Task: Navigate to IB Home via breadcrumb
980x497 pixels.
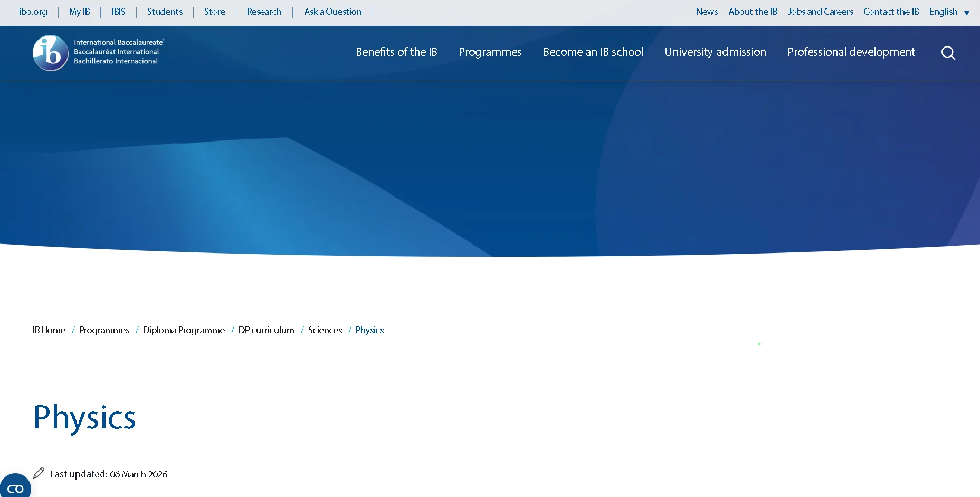Action: point(48,330)
